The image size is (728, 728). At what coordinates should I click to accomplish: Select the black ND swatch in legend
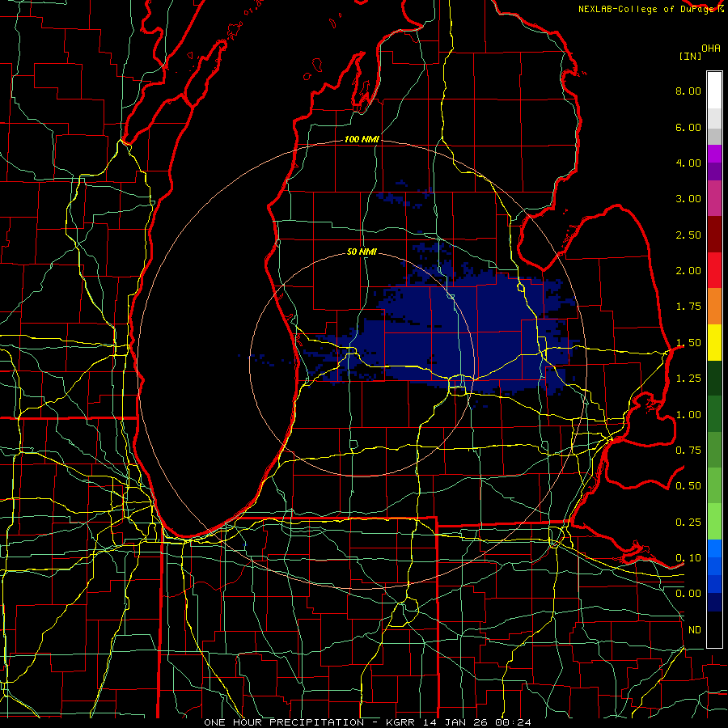(x=714, y=629)
